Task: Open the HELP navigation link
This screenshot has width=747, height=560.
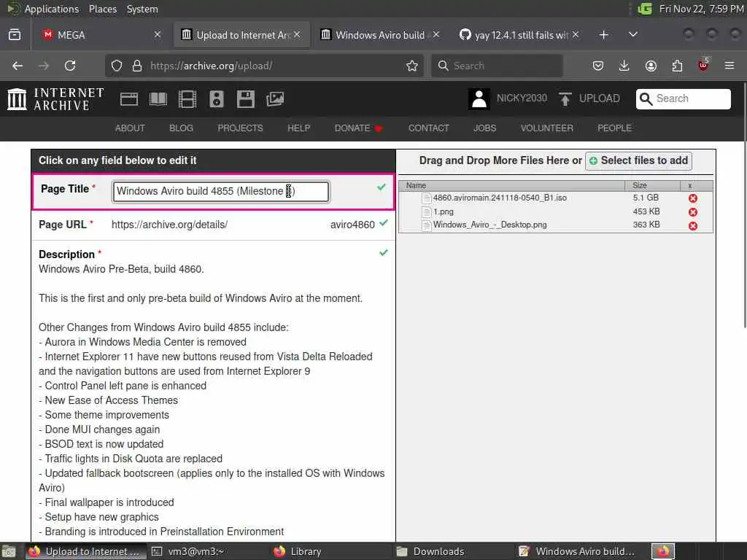Action: point(298,128)
